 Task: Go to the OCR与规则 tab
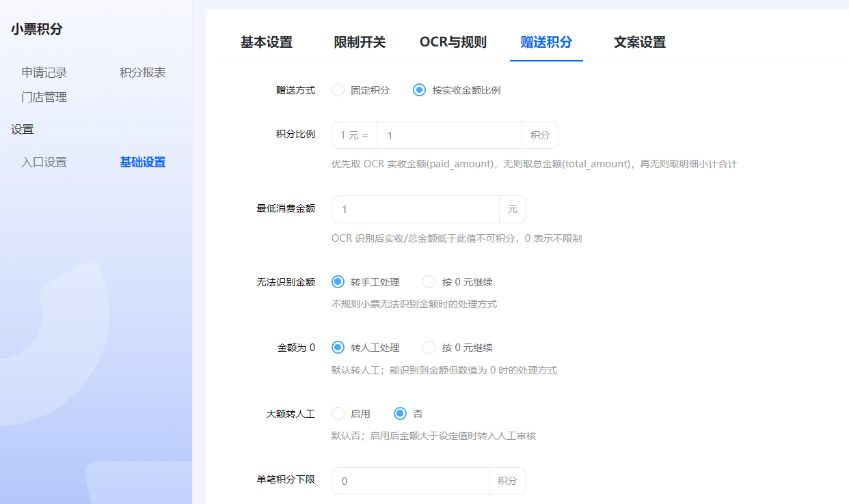[x=453, y=42]
